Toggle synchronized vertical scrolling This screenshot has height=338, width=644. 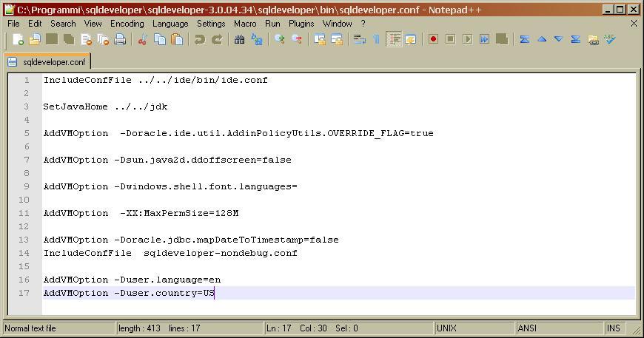tap(320, 39)
